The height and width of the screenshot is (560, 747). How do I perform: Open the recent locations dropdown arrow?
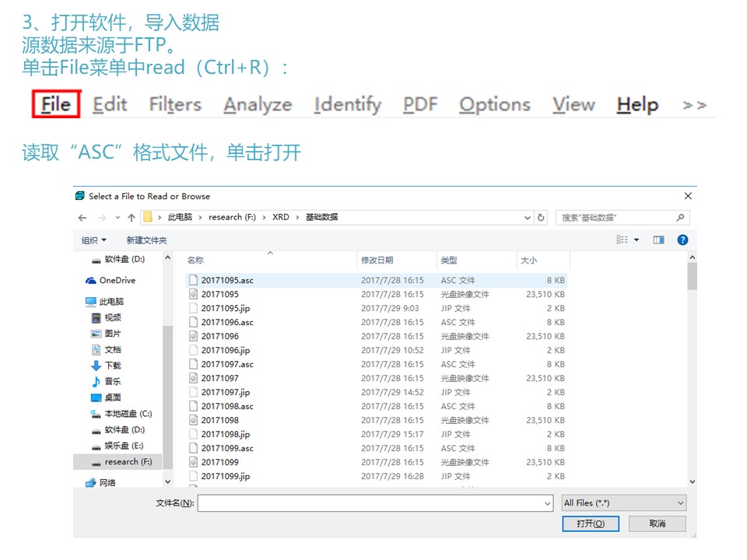pos(117,218)
